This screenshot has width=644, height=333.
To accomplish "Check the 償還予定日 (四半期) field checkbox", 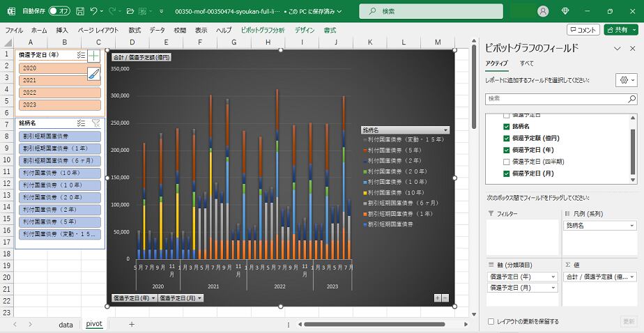I will click(x=507, y=162).
